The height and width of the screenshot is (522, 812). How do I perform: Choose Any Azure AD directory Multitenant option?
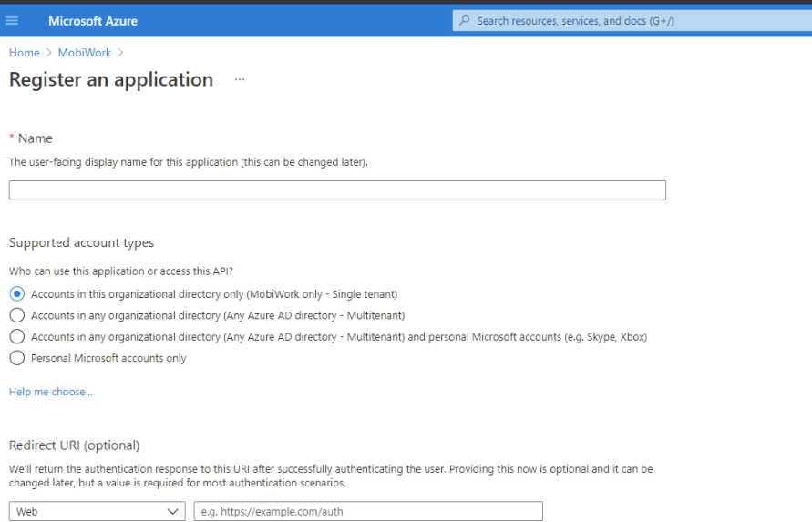(x=16, y=315)
